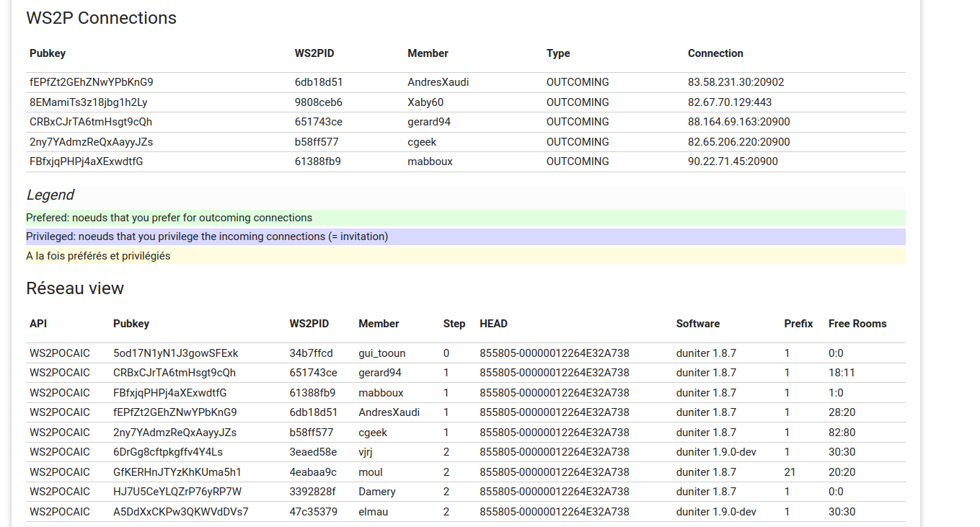Click software duniter 1.9.0-dev in vjrj row
The width and height of the screenshot is (980, 527).
pyautogui.click(x=716, y=452)
